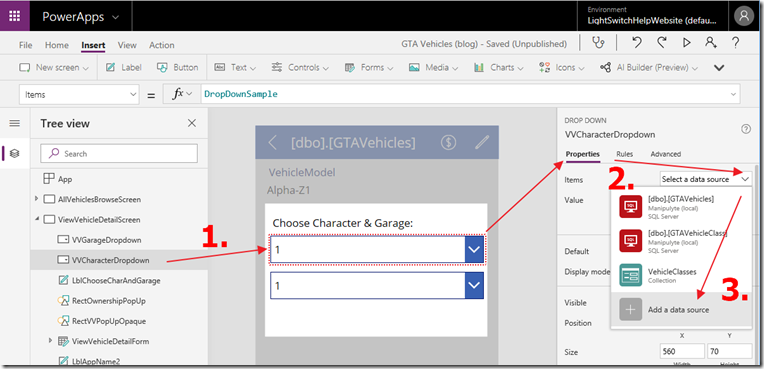Click Add a data source
Screen dimensions: 764x369
[x=681, y=310]
